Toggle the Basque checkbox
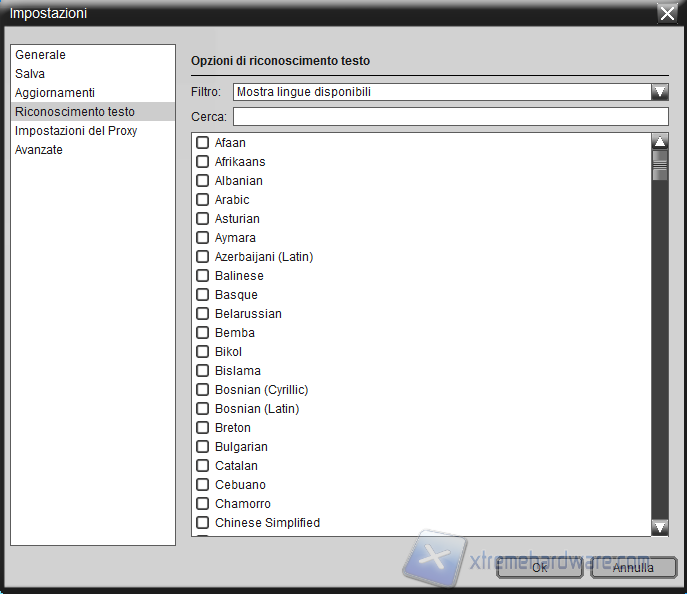687x594 pixels. (202, 295)
